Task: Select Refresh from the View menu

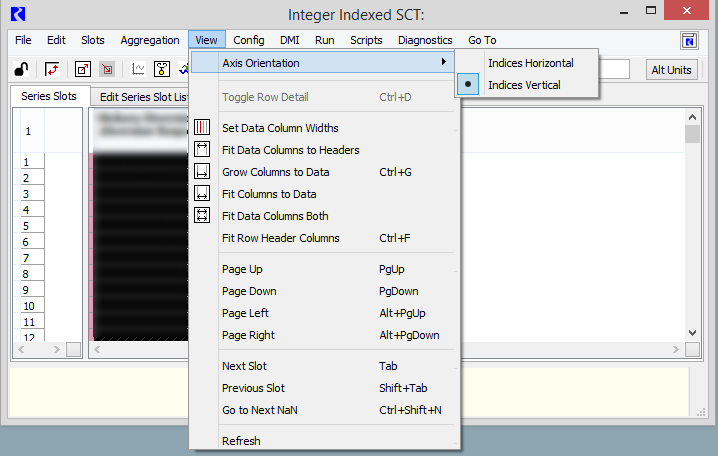Action: click(x=241, y=441)
